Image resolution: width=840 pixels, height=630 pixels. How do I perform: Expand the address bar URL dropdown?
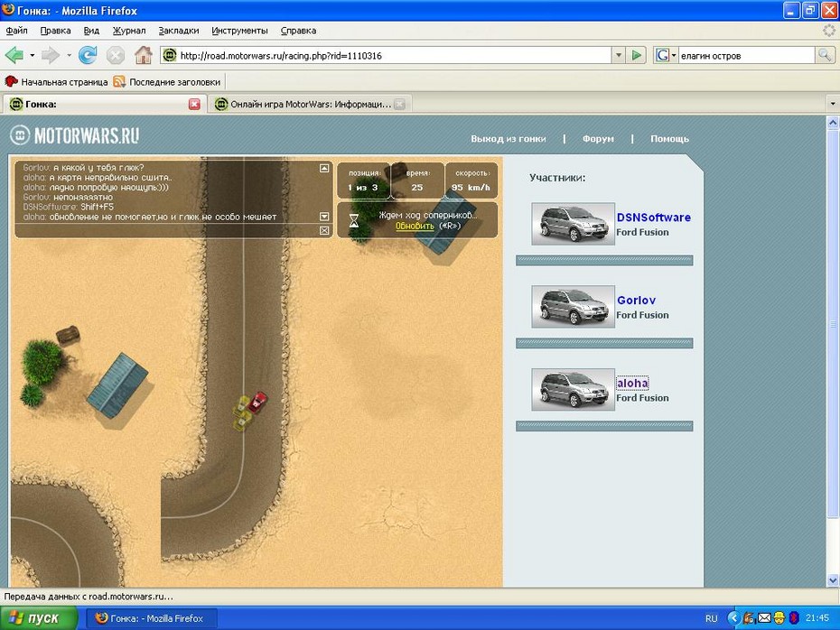(619, 55)
